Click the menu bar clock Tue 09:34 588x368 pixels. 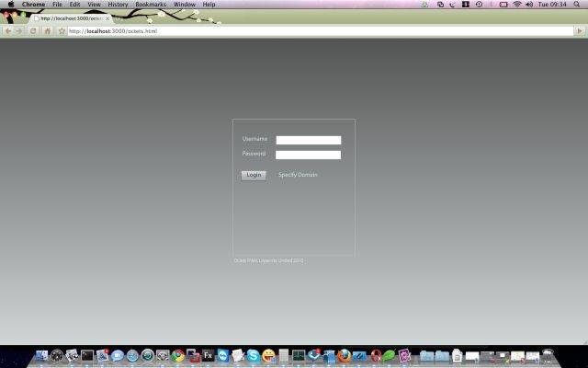[x=552, y=4]
